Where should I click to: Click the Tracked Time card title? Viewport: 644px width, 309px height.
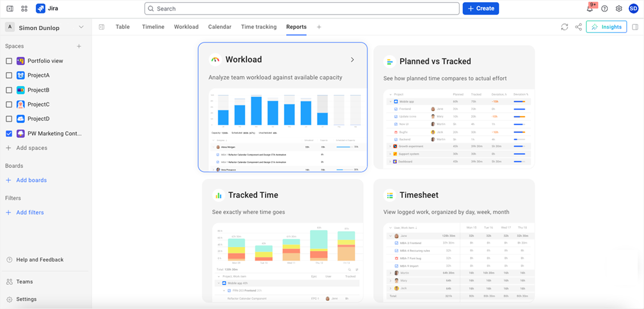click(x=253, y=195)
